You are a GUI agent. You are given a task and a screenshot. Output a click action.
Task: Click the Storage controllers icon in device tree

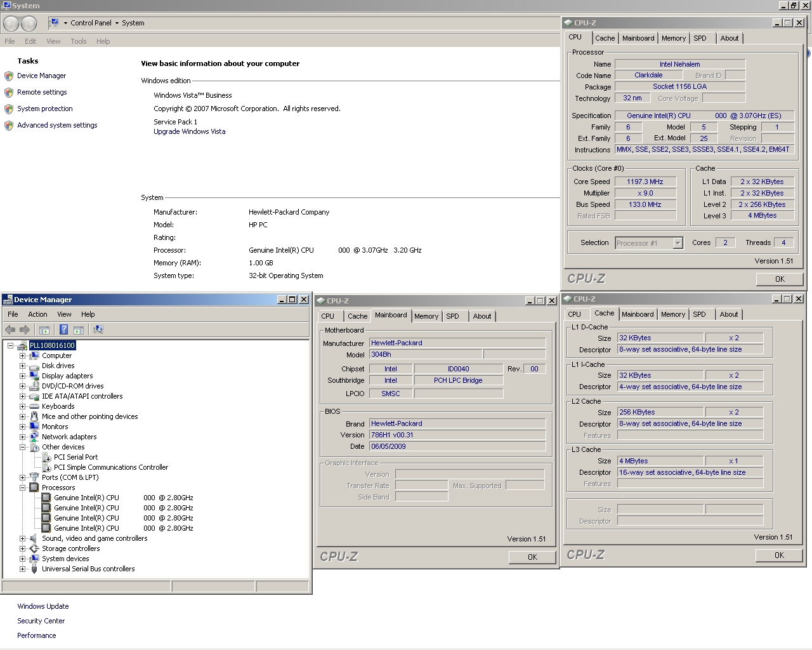click(x=34, y=548)
